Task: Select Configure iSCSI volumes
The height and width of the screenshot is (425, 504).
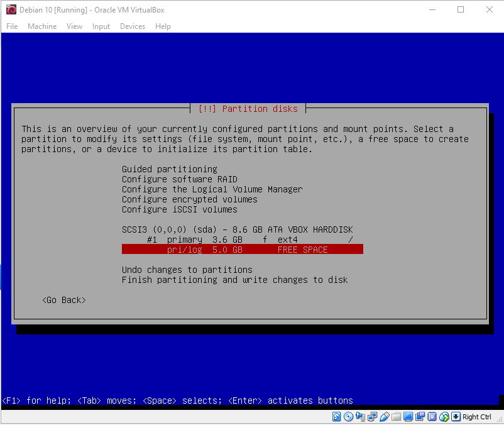Action: [x=179, y=209]
